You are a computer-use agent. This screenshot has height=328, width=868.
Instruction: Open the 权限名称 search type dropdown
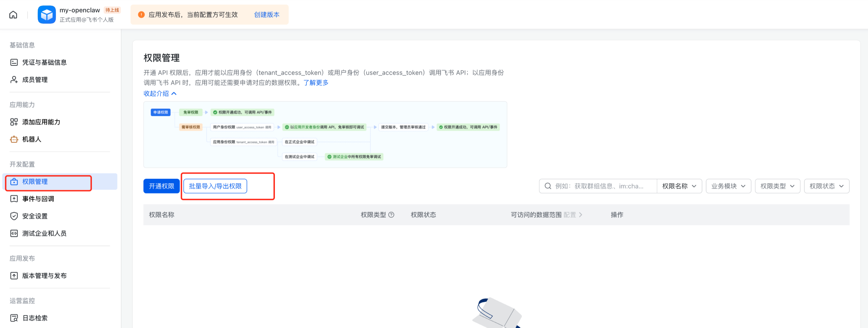click(679, 186)
